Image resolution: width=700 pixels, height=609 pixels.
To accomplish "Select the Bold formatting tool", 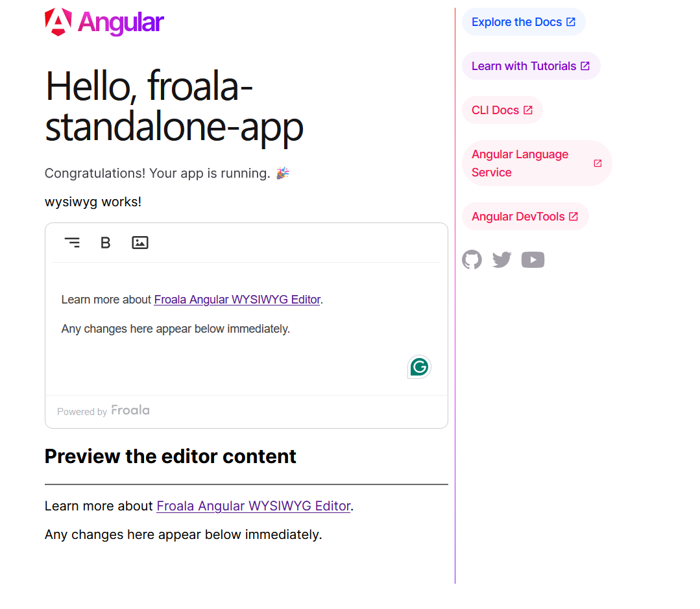I will (106, 243).
